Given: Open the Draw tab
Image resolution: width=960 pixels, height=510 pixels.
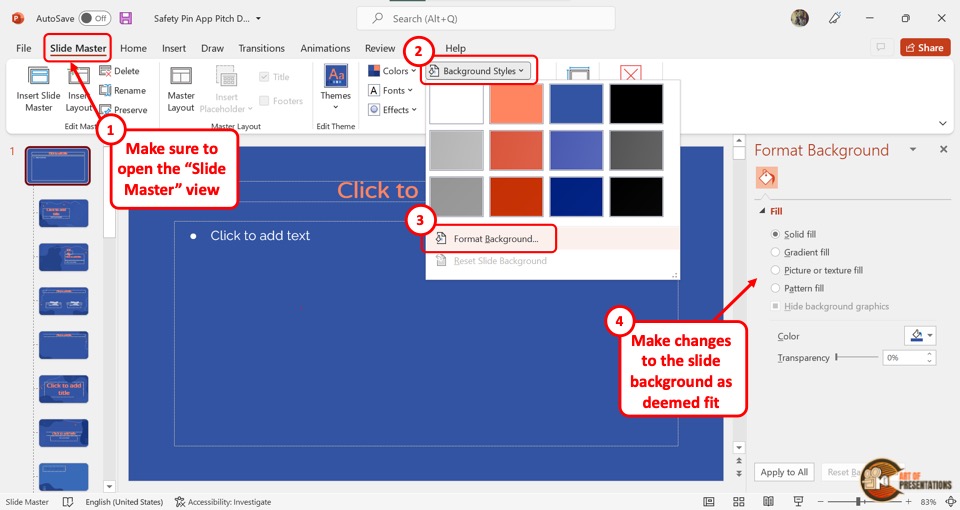Looking at the screenshot, I should (x=212, y=48).
